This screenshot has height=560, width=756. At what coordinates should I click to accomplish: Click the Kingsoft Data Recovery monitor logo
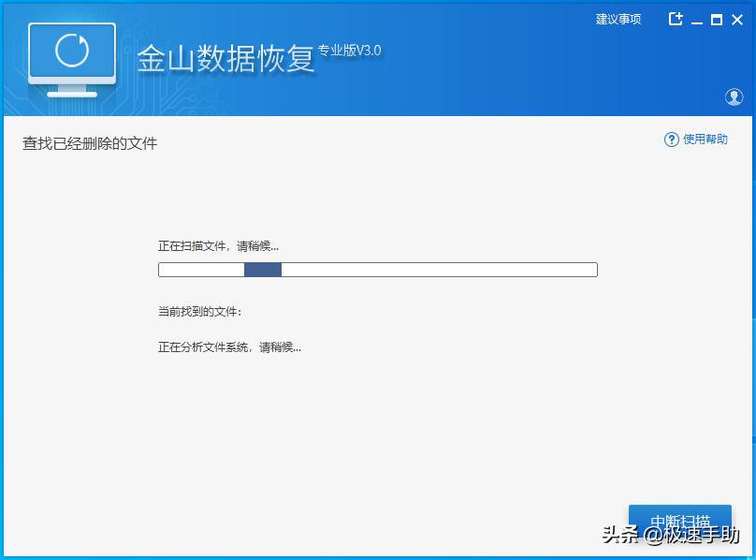coord(70,58)
